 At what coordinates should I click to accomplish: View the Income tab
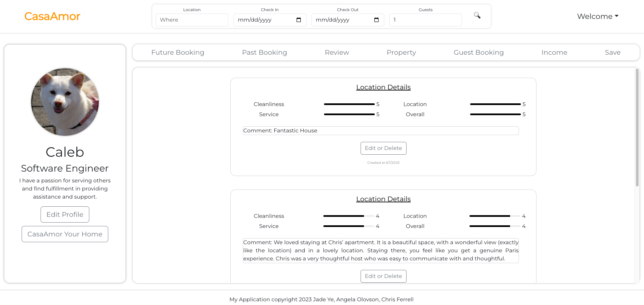pos(554,52)
